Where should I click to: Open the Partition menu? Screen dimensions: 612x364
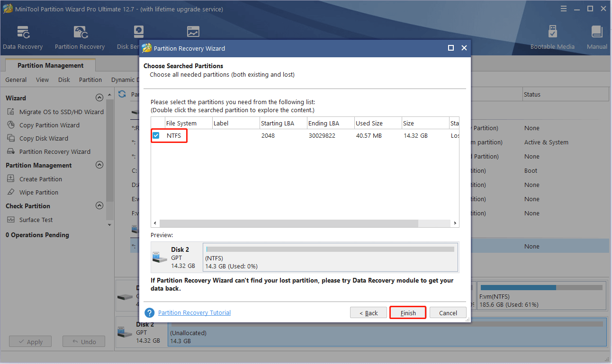[90, 80]
